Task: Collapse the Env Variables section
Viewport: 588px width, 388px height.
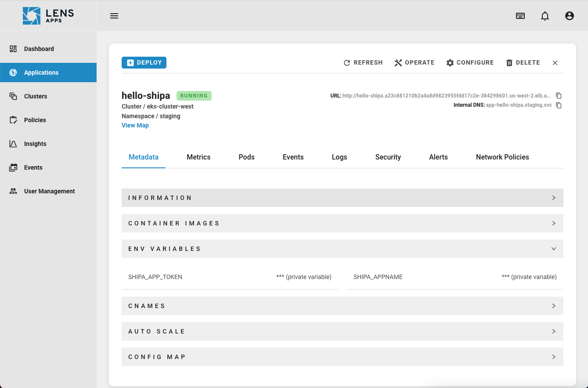Action: tap(343, 249)
